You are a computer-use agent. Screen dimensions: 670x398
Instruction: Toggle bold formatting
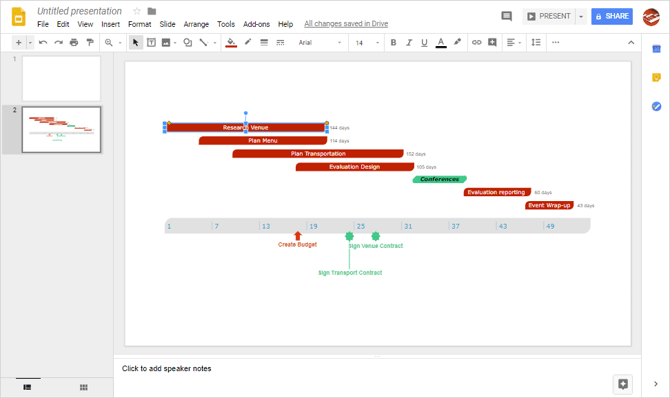394,42
